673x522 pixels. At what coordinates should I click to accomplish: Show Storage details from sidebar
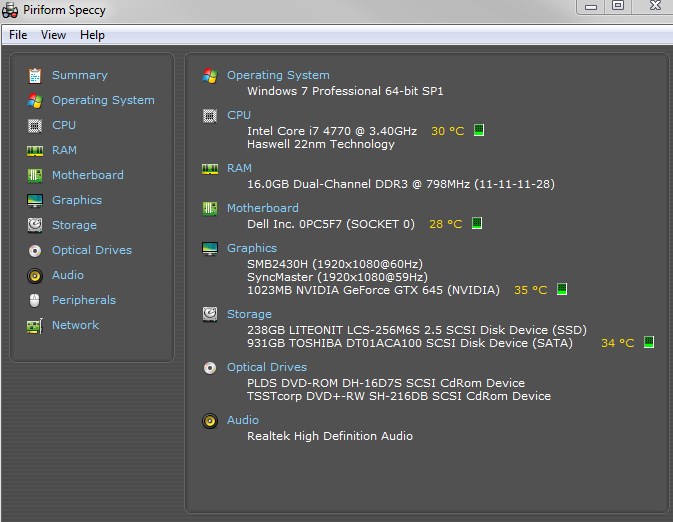click(x=74, y=225)
